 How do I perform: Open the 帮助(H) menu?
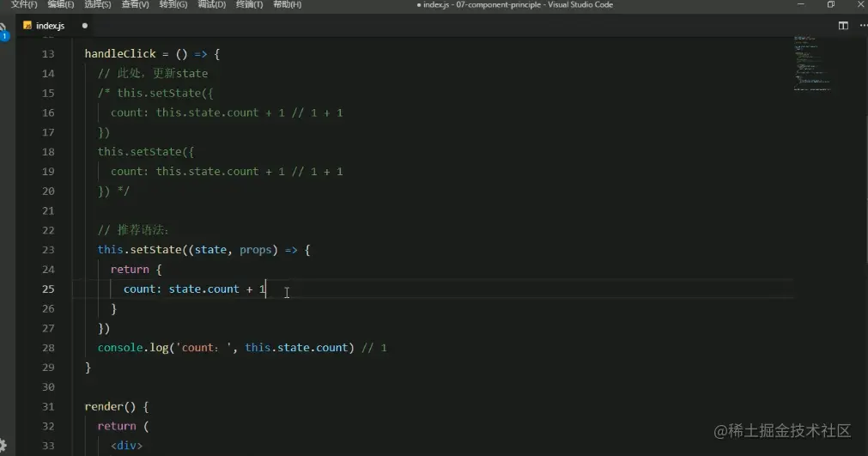(288, 4)
